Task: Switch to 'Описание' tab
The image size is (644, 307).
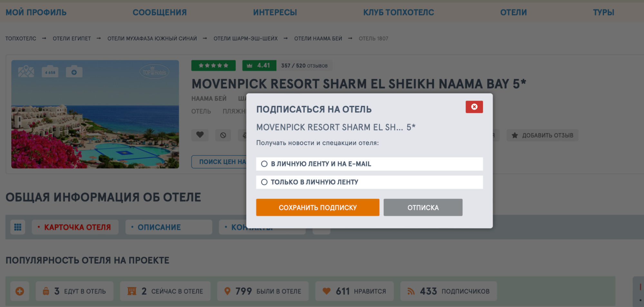Action: pos(159,227)
